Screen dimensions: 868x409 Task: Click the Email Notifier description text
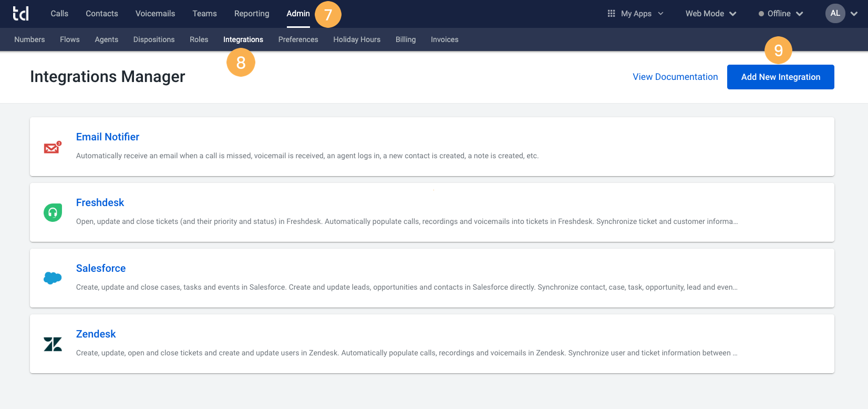(307, 156)
